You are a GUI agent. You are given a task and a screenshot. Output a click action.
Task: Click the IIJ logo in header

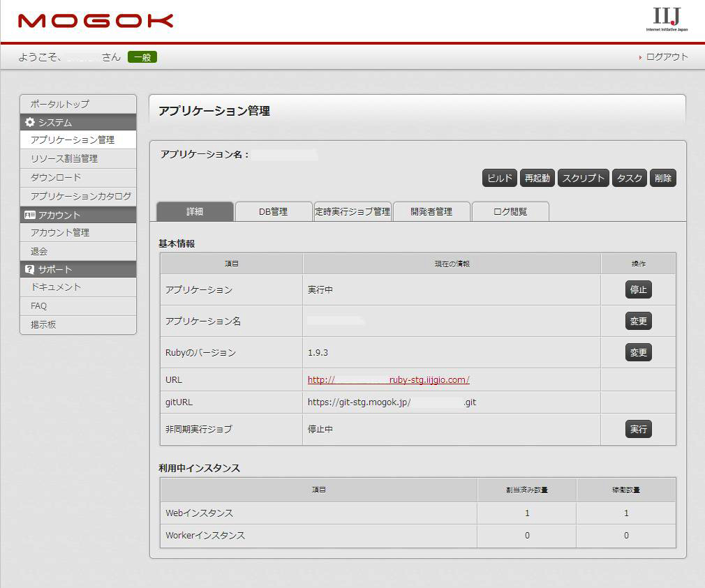tap(667, 20)
